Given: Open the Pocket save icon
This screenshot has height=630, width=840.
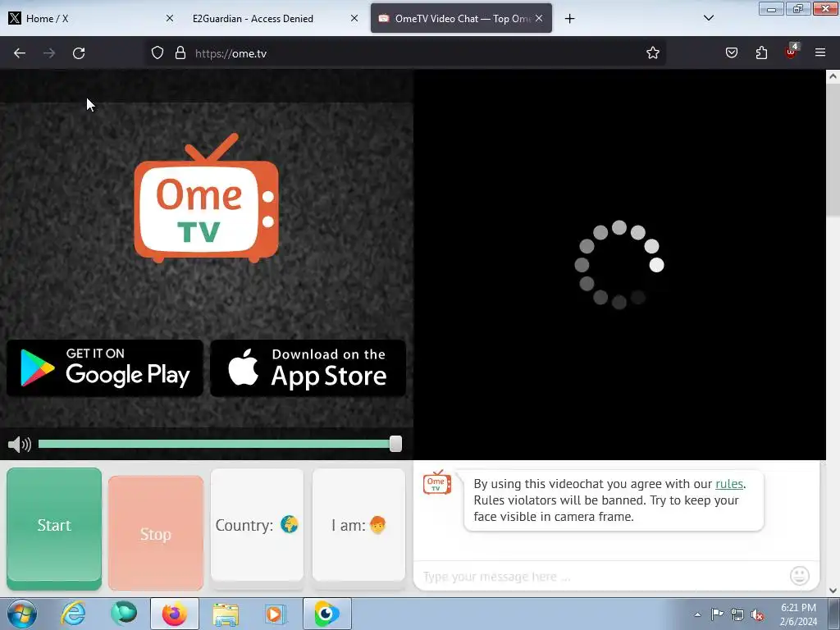Looking at the screenshot, I should (731, 52).
